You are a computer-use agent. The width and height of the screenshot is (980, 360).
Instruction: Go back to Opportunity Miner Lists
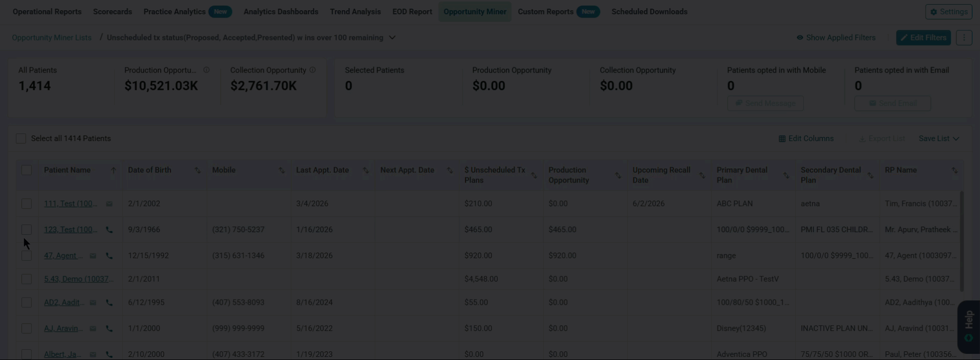52,37
